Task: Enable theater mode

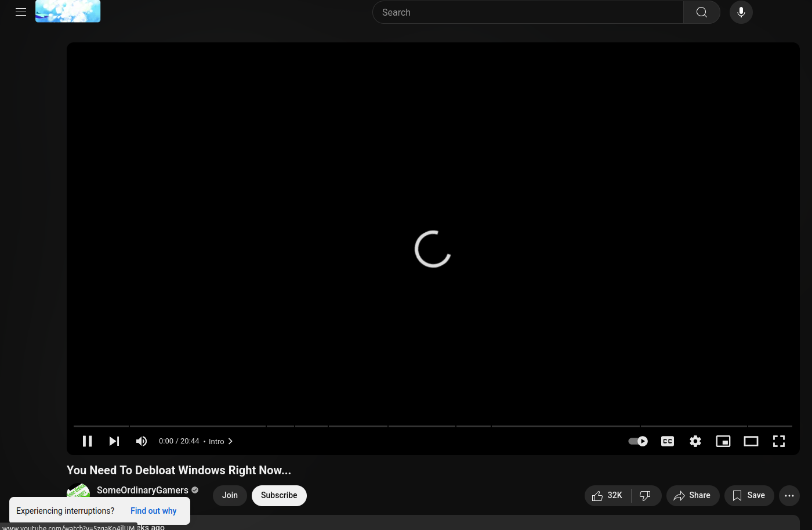Action: 751,441
